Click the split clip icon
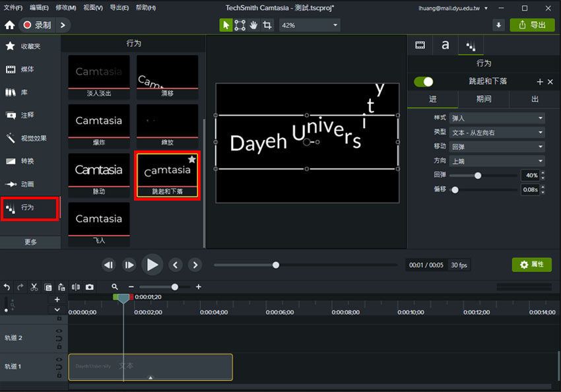This screenshot has width=561, height=392. (75, 287)
